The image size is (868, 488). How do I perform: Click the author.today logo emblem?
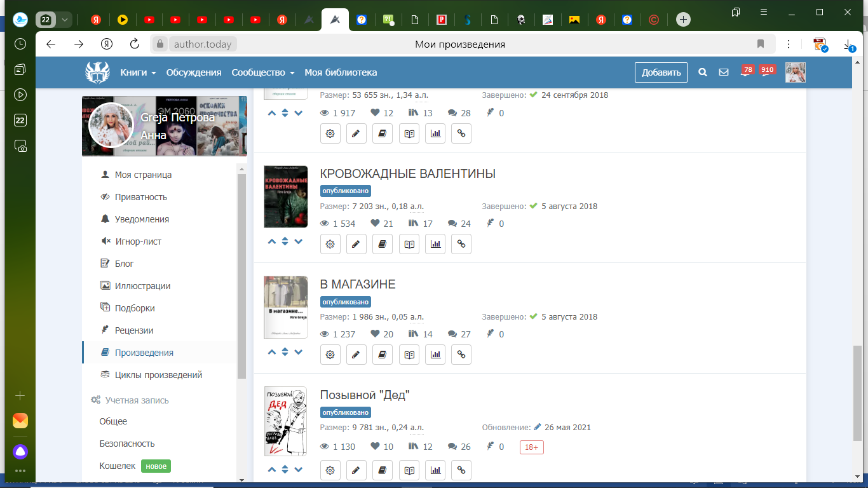pos(98,72)
